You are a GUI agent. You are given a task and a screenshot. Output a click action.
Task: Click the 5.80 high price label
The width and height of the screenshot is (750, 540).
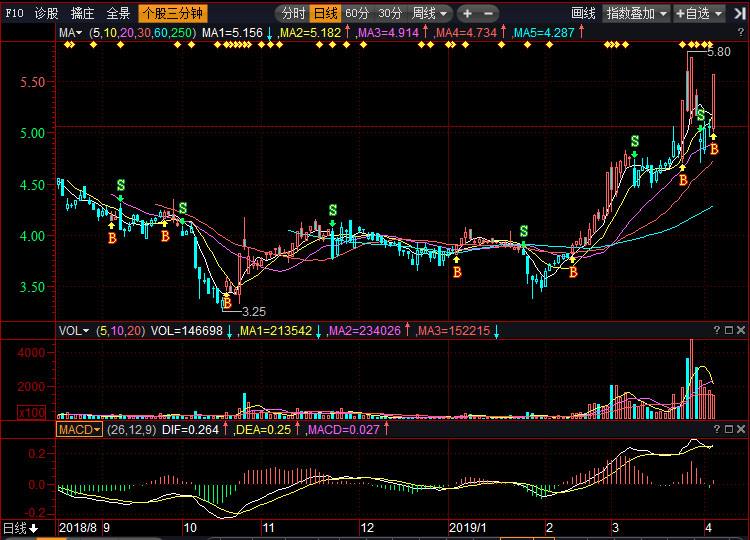718,52
